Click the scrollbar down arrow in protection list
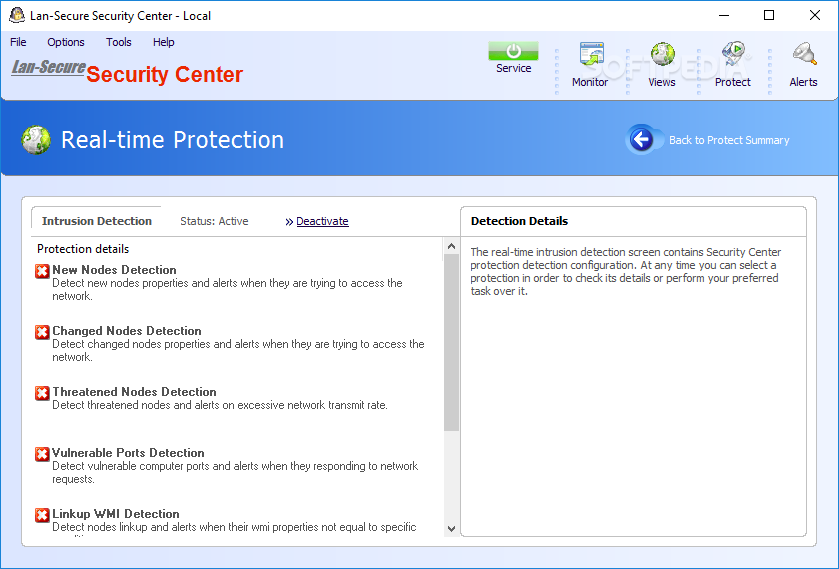 [x=451, y=528]
